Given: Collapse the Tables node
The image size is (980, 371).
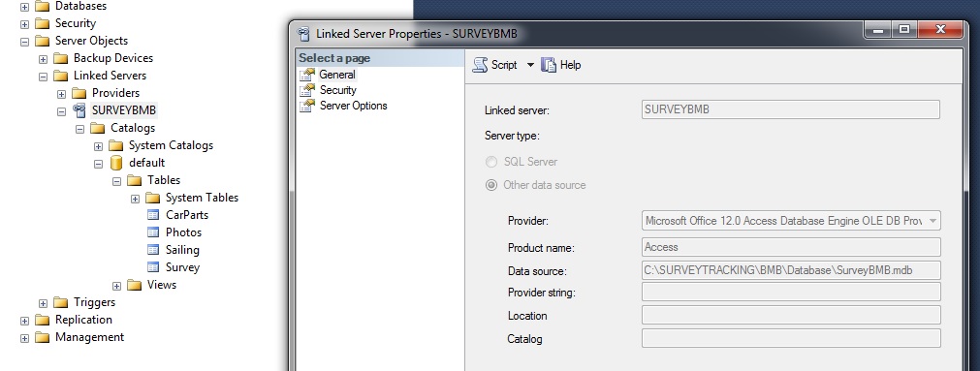Looking at the screenshot, I should (x=117, y=182).
